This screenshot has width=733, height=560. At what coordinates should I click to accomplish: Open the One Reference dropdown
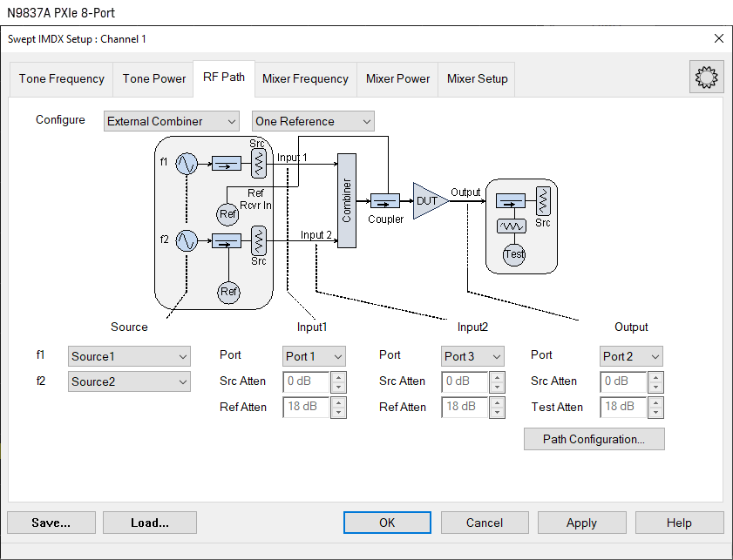313,121
